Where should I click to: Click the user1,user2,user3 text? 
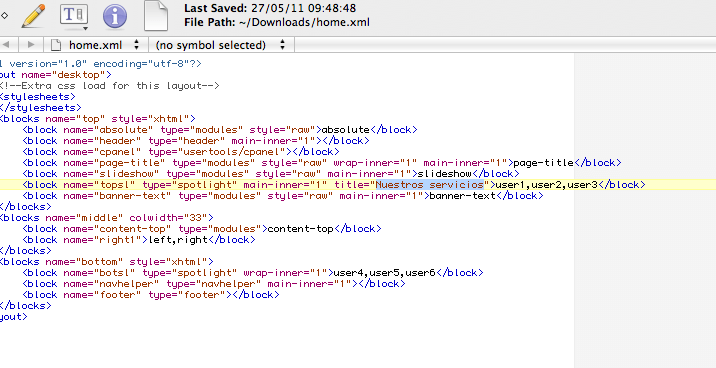coord(547,184)
